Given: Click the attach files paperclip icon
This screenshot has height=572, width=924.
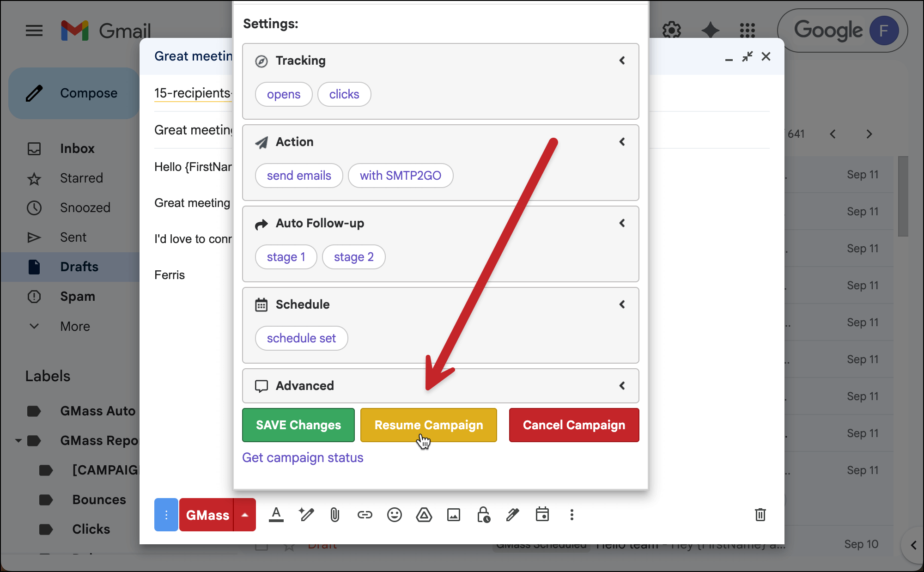Looking at the screenshot, I should tap(335, 515).
